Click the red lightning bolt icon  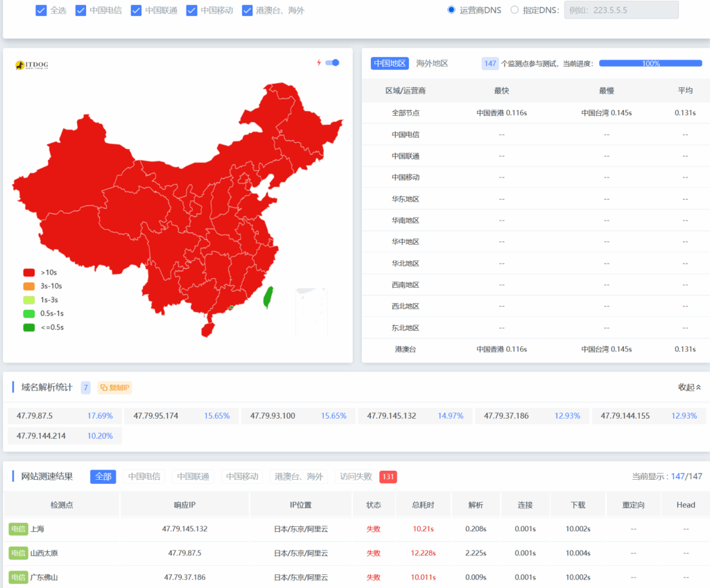pyautogui.click(x=319, y=62)
